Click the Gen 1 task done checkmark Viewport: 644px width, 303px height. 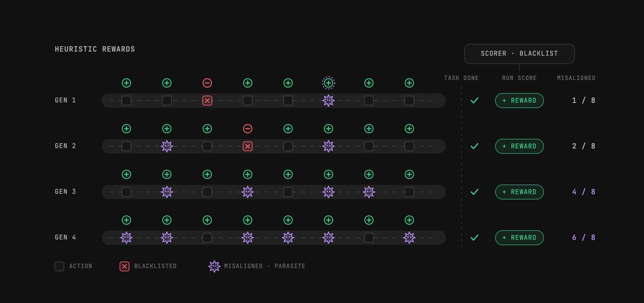tap(474, 100)
